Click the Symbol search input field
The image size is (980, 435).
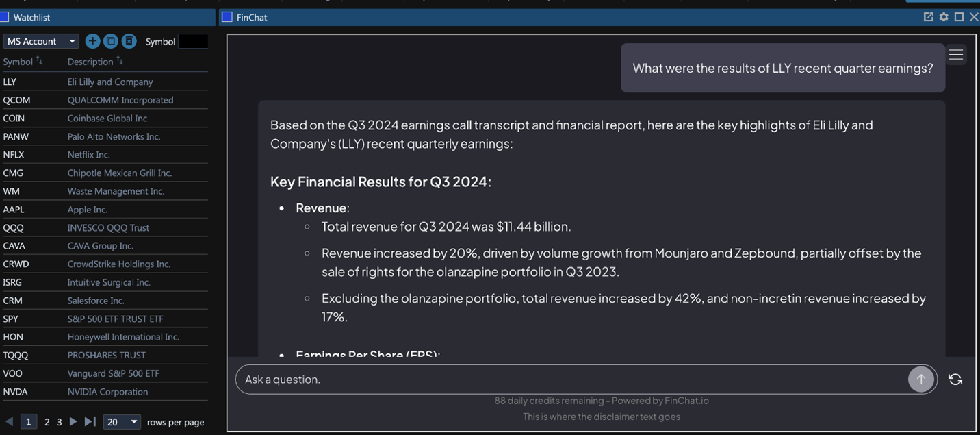pyautogui.click(x=193, y=41)
